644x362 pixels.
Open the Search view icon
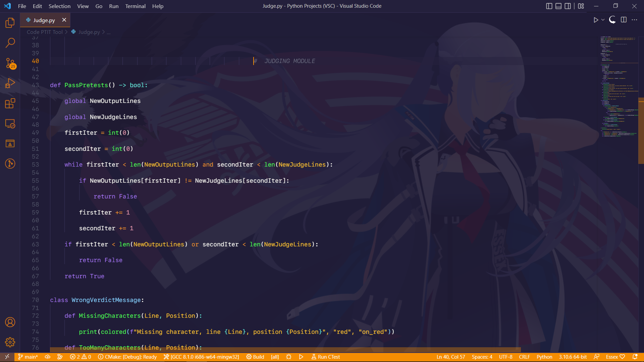(x=10, y=43)
